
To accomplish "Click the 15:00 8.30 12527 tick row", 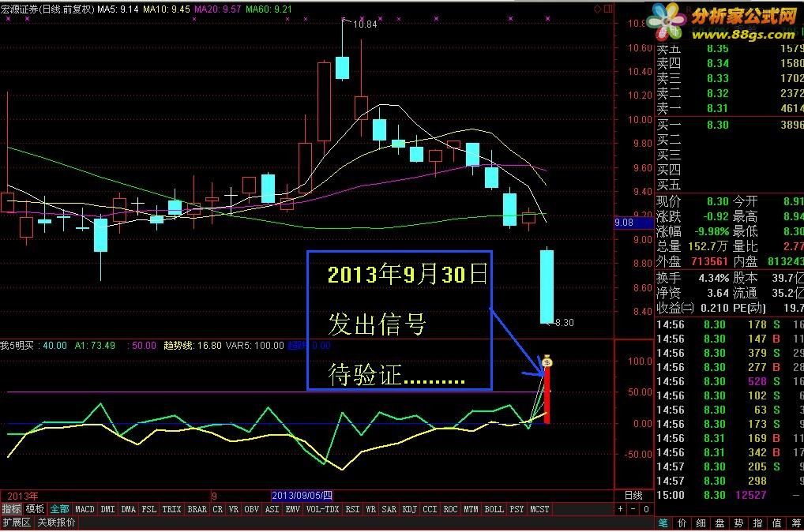I will point(730,495).
